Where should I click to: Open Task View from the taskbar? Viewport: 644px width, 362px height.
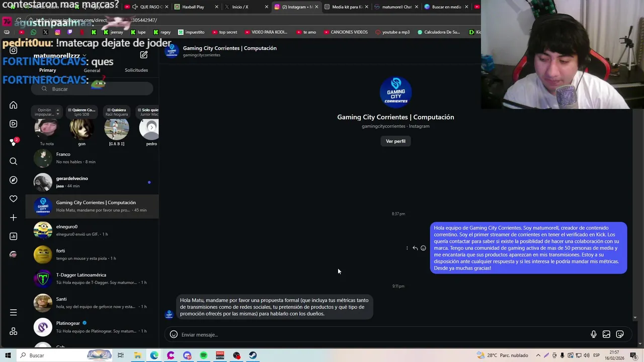[x=121, y=355]
